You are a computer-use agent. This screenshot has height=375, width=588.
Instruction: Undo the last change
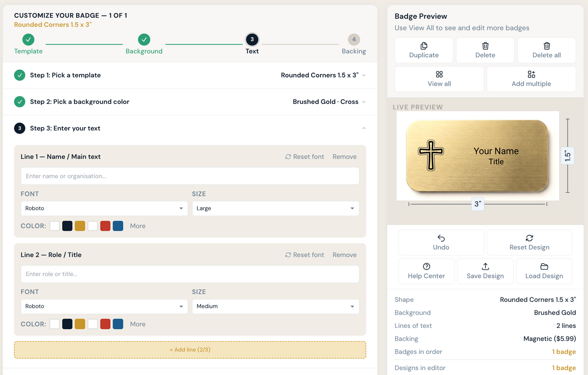click(441, 243)
